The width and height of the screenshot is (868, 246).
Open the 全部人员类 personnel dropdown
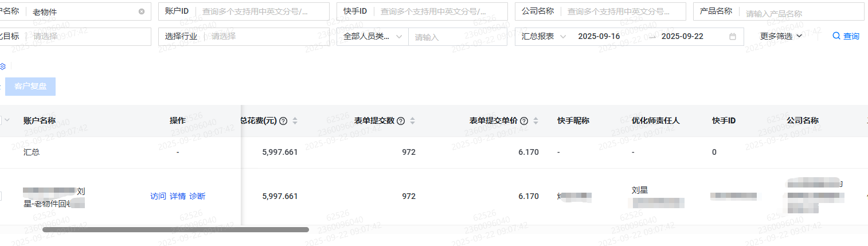click(372, 36)
